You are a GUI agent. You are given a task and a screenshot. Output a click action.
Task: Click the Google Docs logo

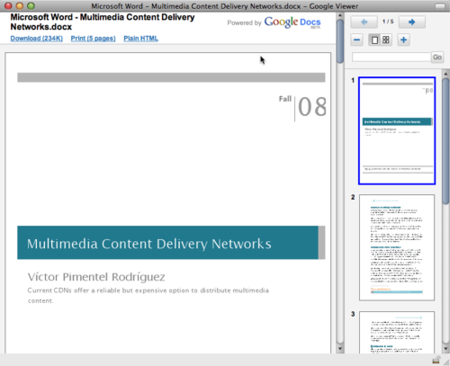click(x=292, y=22)
